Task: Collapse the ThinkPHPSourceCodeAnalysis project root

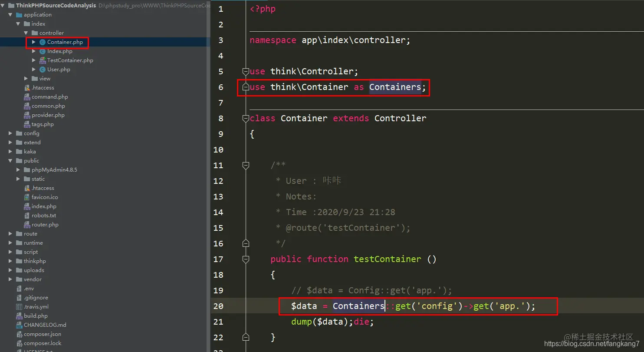Action: (3, 6)
